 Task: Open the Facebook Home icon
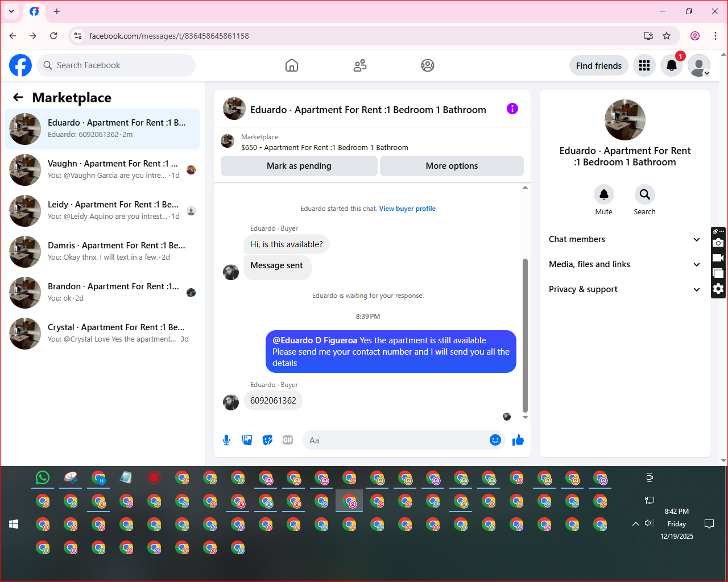(x=292, y=65)
